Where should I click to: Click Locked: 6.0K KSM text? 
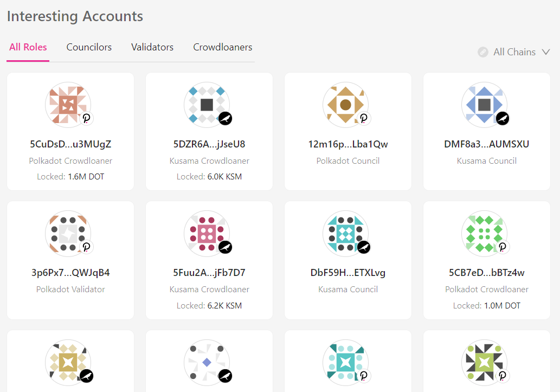point(209,177)
